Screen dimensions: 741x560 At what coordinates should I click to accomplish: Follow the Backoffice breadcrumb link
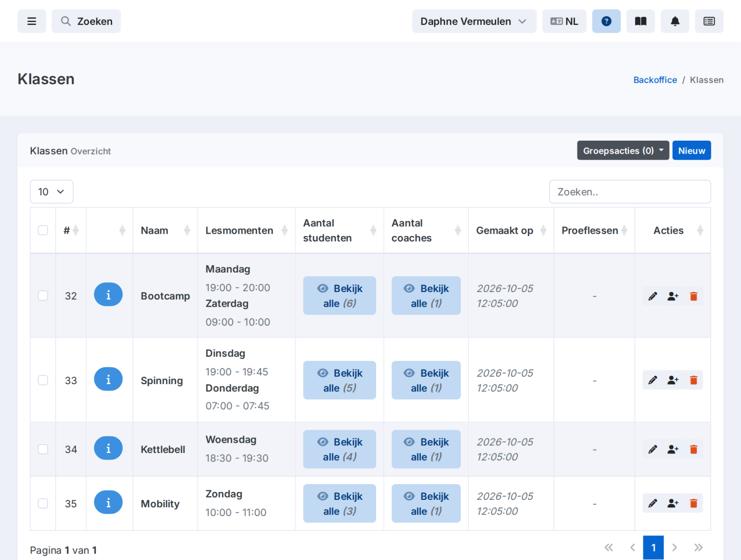pos(655,80)
